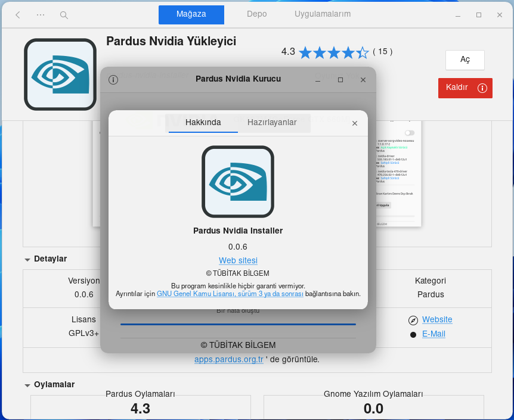
Task: Switch to the Depo tab
Action: pyautogui.click(x=256, y=14)
